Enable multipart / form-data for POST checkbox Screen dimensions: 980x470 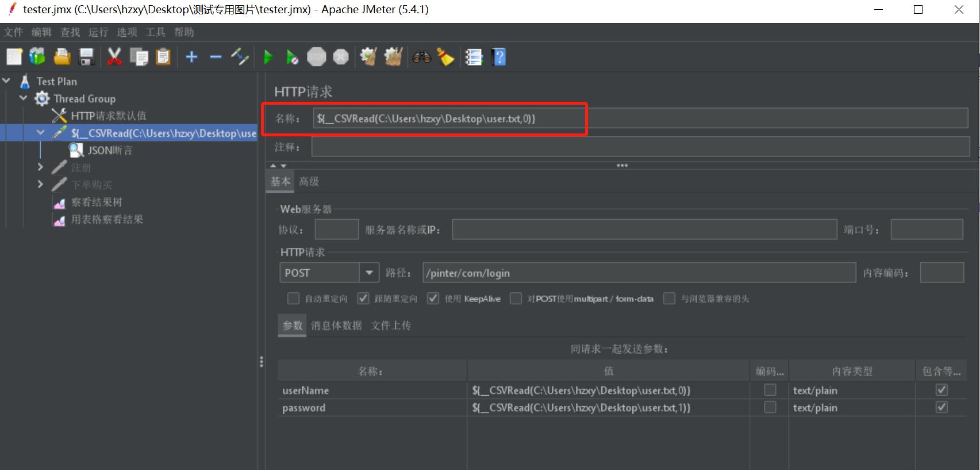click(516, 298)
